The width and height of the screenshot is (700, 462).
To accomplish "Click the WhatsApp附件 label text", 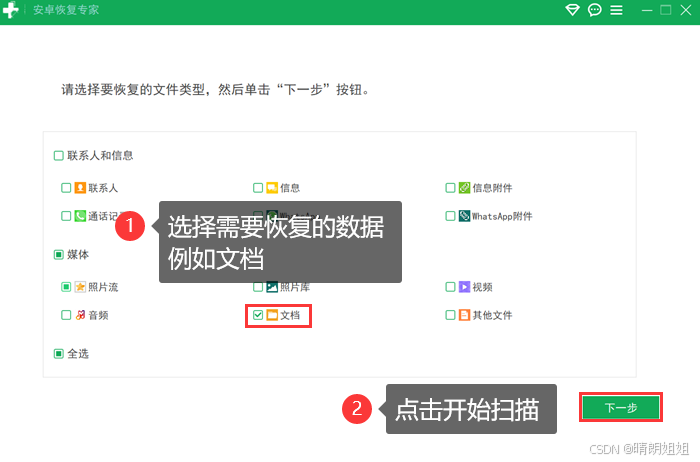I will [x=502, y=216].
